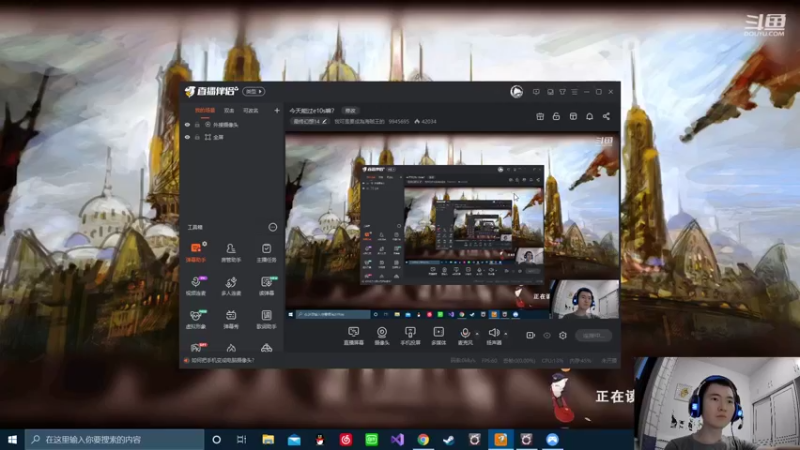Click the stream preview canvas

(x=452, y=226)
